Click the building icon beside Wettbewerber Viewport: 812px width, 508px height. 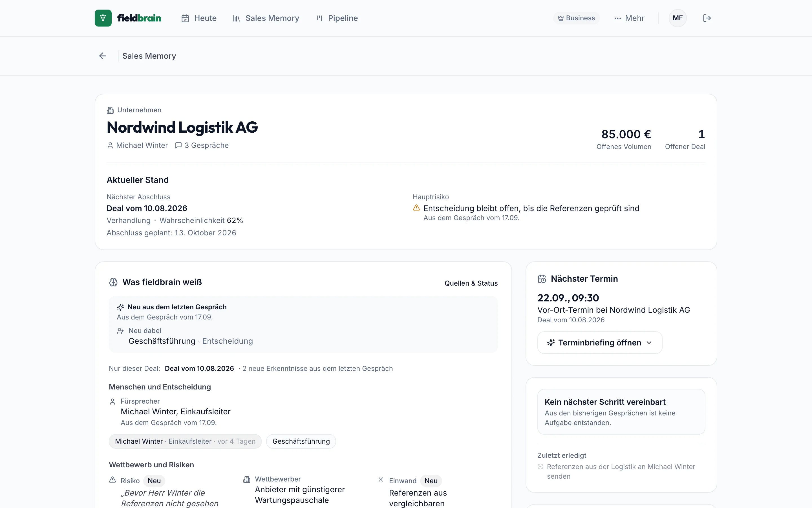247,479
